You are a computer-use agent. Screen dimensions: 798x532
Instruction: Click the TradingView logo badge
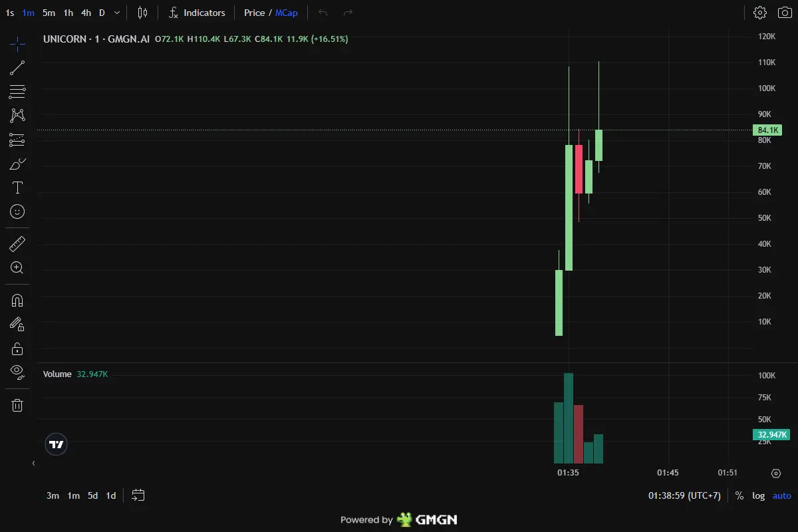[x=57, y=444]
